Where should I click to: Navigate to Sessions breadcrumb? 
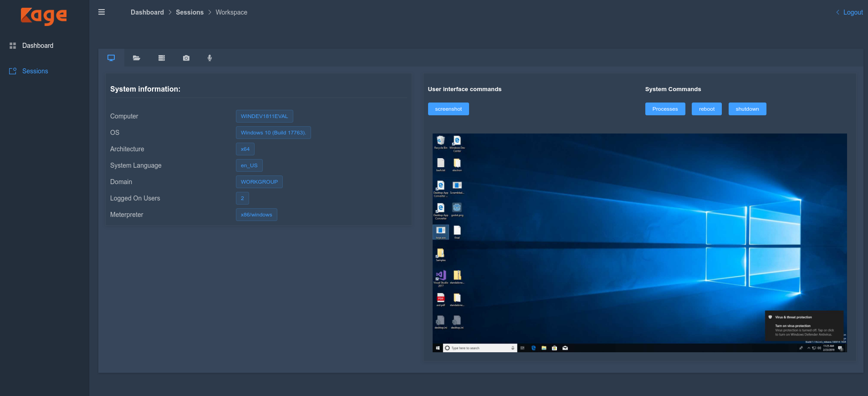pos(189,12)
